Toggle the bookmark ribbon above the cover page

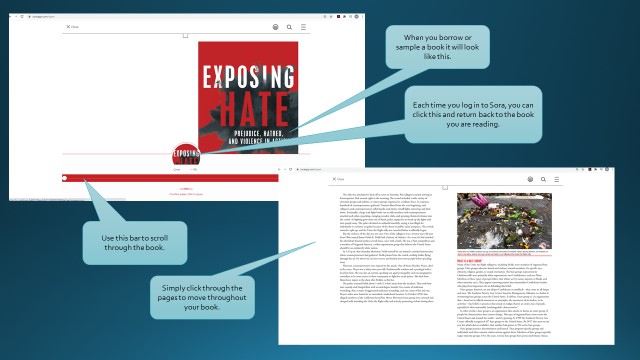coord(185,36)
